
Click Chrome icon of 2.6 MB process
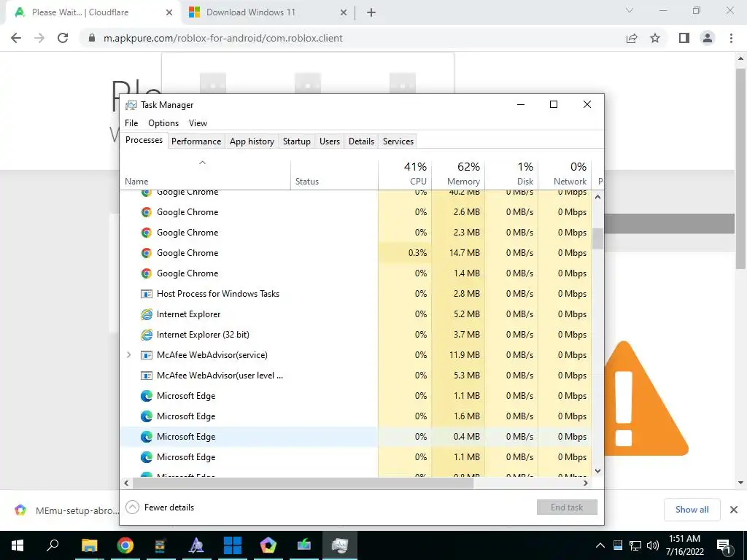[x=146, y=212]
